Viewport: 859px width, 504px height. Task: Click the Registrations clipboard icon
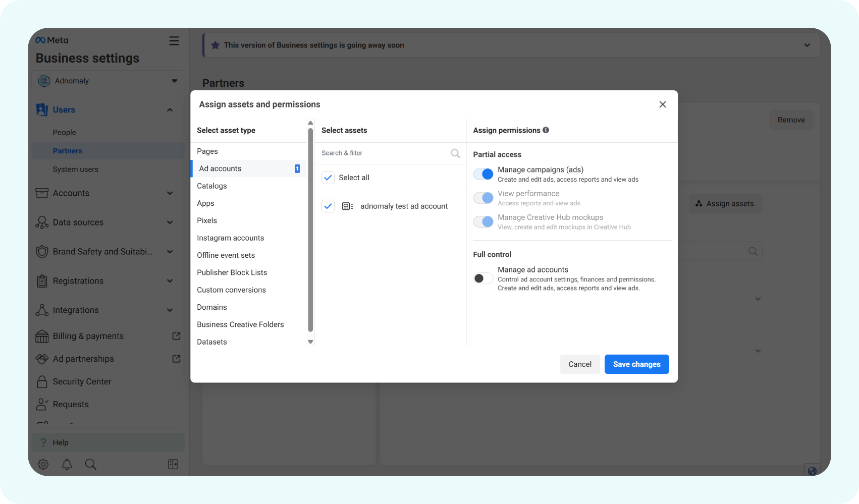click(42, 281)
